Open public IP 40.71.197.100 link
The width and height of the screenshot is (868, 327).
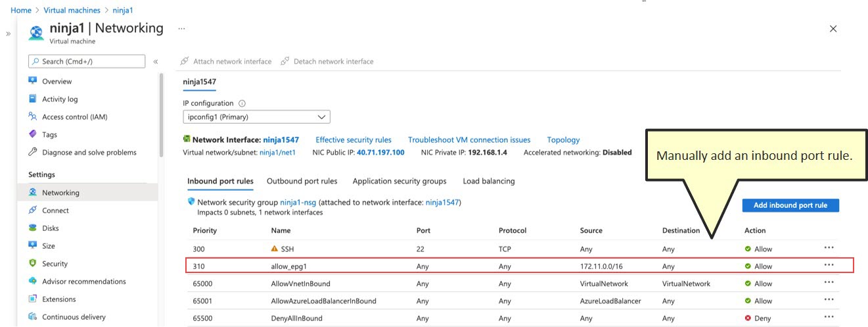tap(380, 152)
